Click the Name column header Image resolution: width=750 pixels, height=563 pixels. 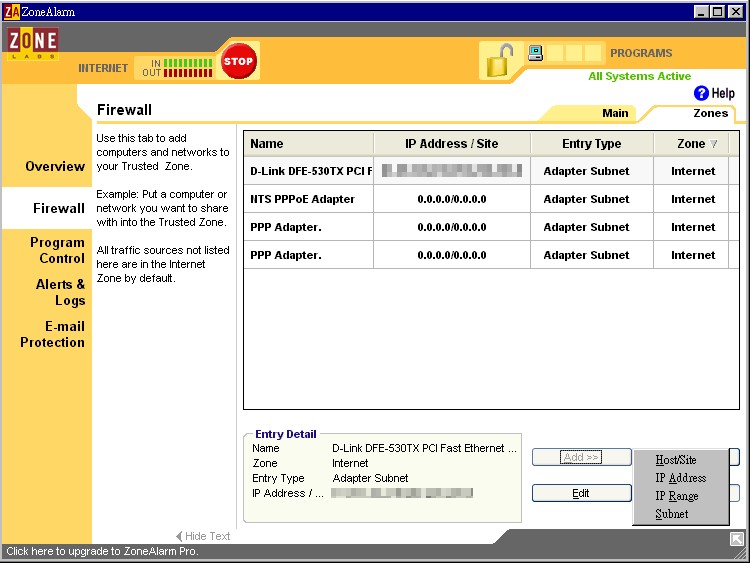[309, 144]
